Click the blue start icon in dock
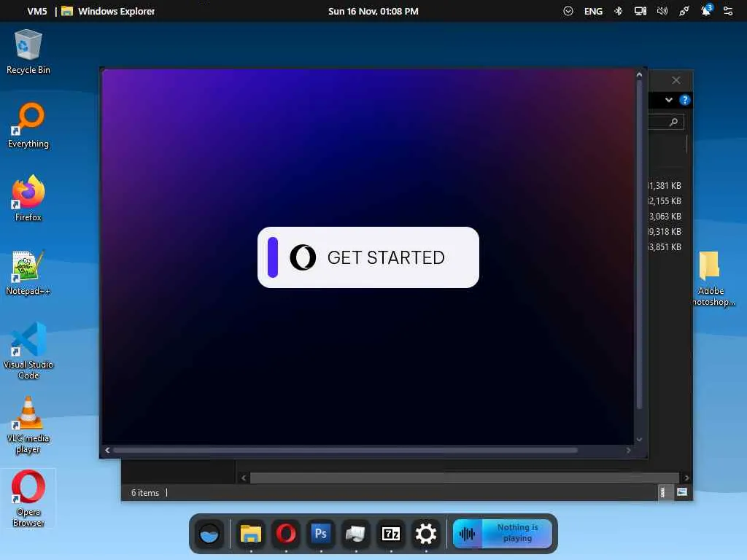This screenshot has width=747, height=560. click(209, 534)
